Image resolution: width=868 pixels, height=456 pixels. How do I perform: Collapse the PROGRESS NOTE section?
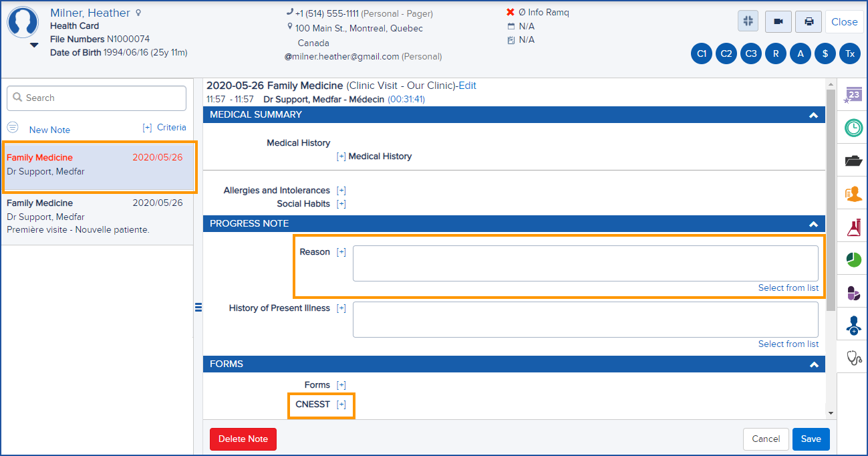point(813,224)
